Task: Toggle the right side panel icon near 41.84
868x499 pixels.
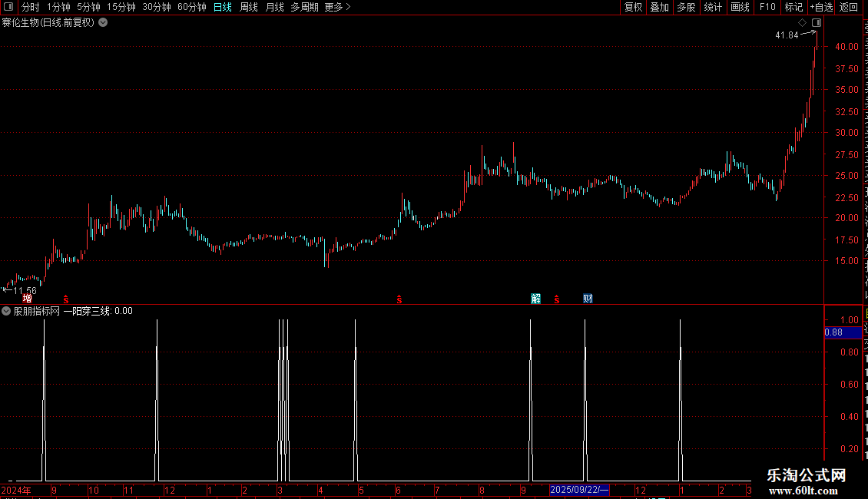Action: [x=817, y=23]
